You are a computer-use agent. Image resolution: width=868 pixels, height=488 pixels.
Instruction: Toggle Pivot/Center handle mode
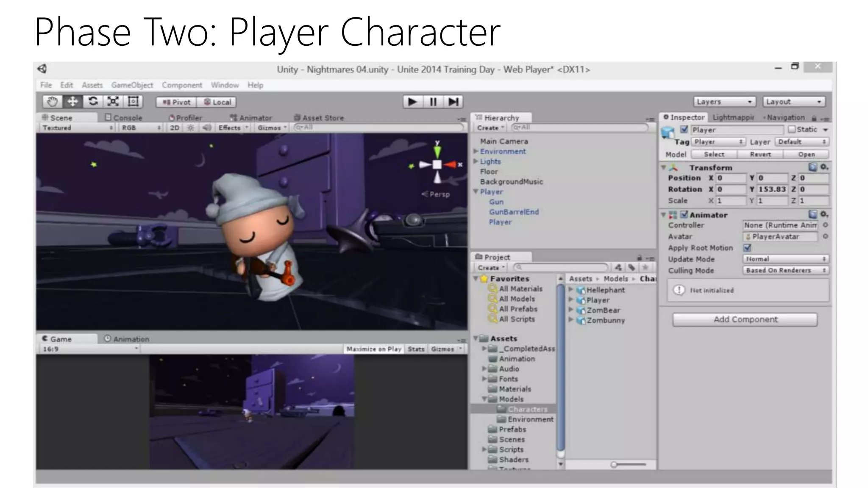coord(176,102)
